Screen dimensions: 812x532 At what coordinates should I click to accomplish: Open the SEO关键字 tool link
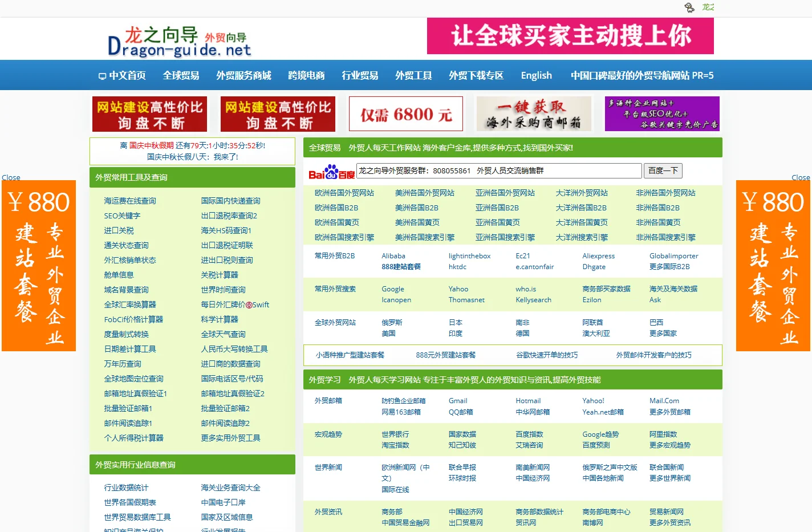(x=122, y=216)
